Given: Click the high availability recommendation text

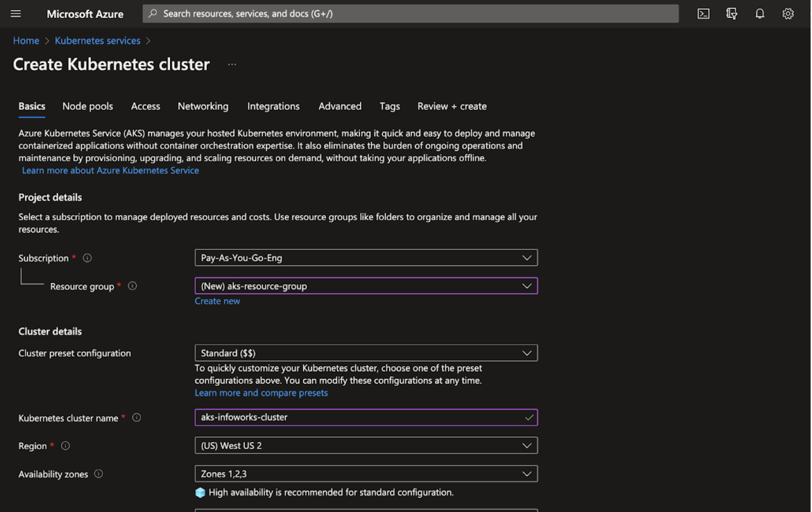Looking at the screenshot, I should 331,493.
